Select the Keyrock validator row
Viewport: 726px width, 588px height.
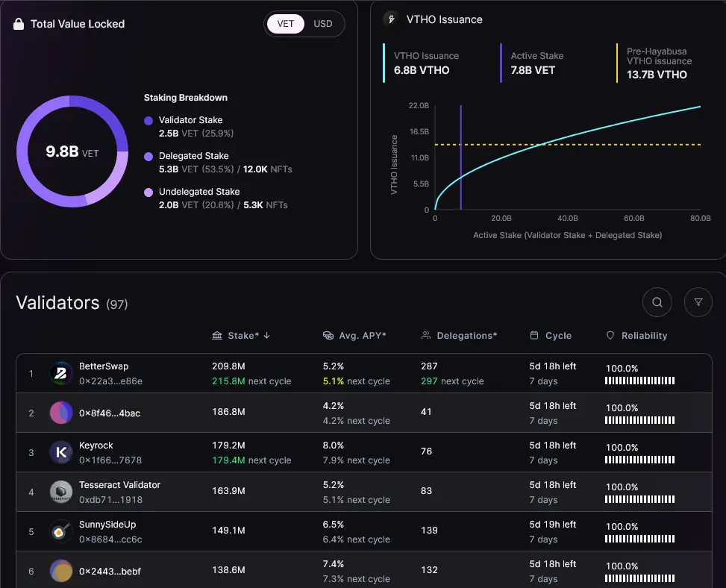coord(298,451)
